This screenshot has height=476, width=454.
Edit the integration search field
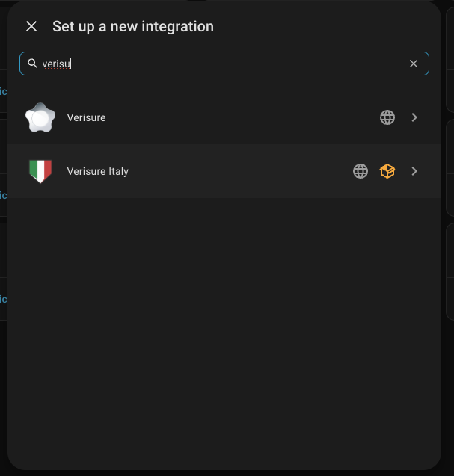tap(224, 64)
